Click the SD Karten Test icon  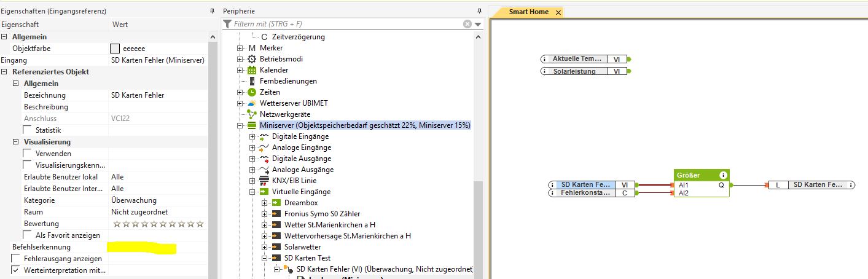[276, 258]
